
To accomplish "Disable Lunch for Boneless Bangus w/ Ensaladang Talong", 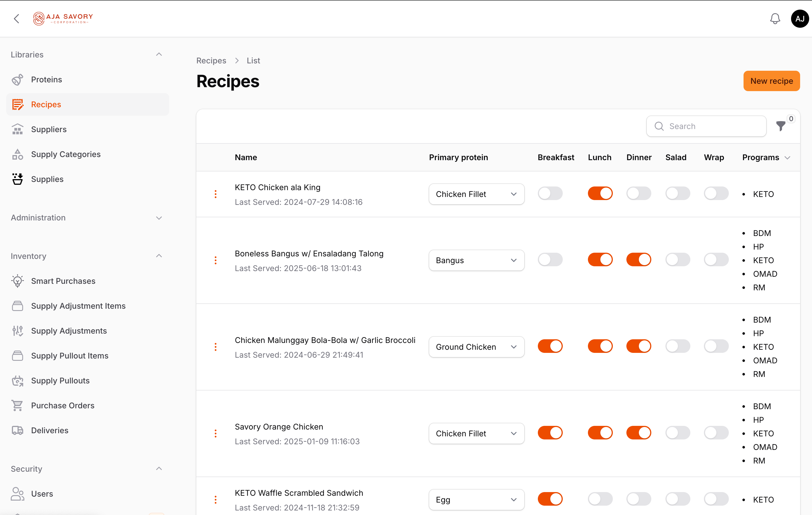I will tap(600, 259).
